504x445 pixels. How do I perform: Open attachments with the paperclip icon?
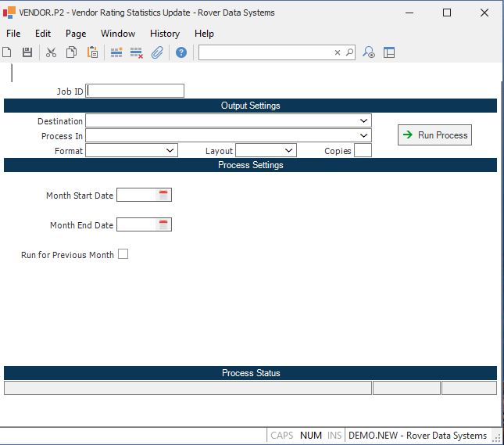tap(157, 52)
